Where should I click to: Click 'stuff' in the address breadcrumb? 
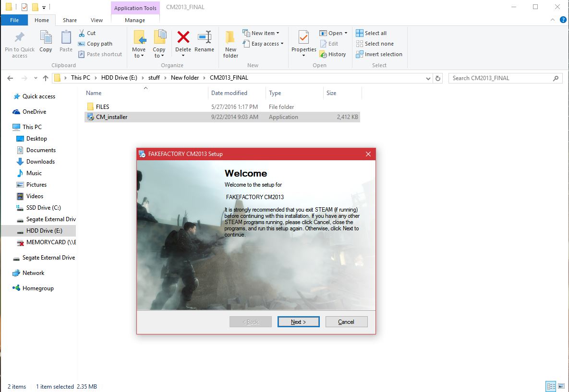point(154,78)
